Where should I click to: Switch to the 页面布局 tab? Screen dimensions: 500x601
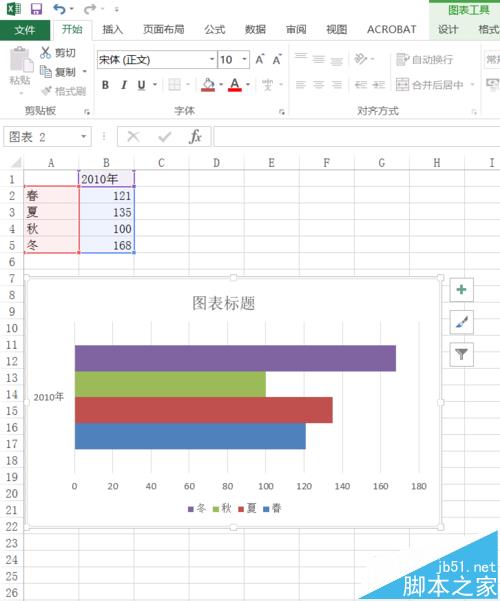click(164, 30)
